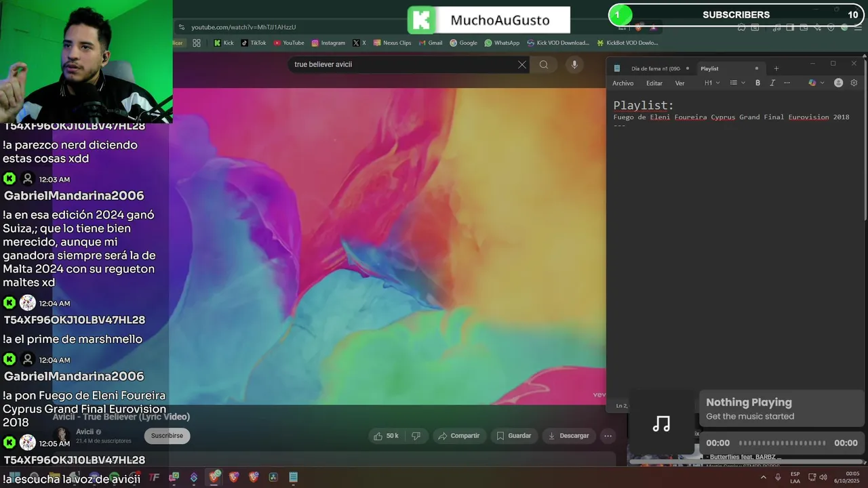Open KickBot VOD Download bookmark
This screenshot has width=868, height=488.
tap(627, 43)
